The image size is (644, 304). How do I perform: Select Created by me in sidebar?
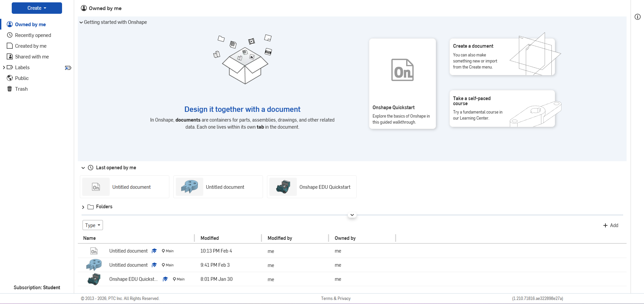(x=31, y=46)
